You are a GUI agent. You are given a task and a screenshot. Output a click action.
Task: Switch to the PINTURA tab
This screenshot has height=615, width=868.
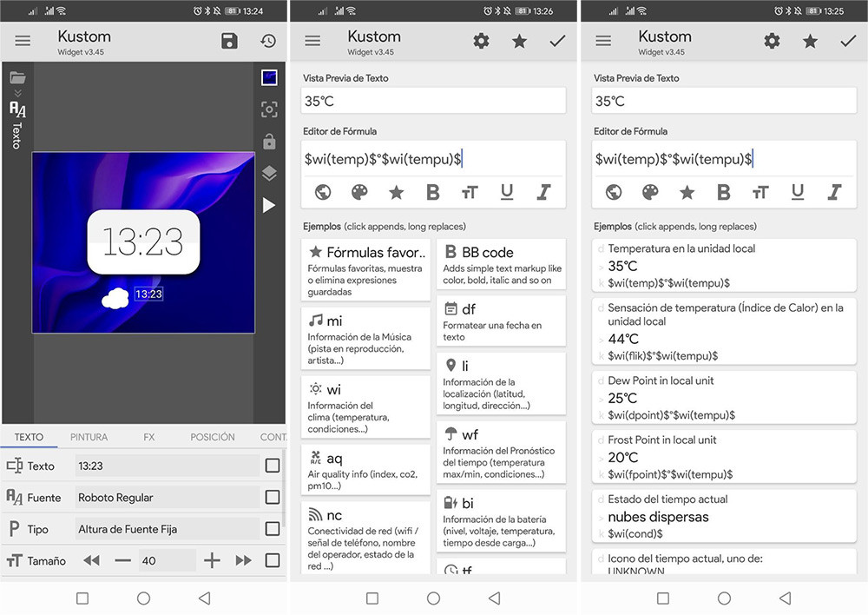[89, 437]
